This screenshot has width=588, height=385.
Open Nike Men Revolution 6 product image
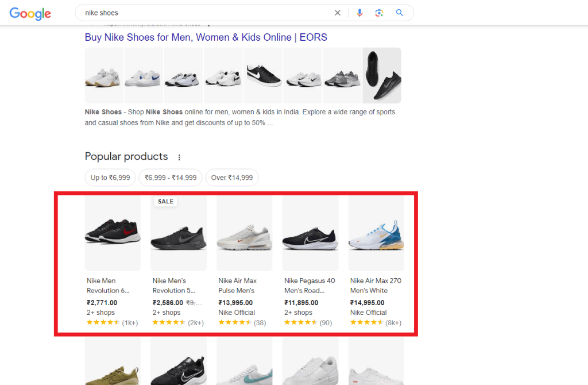coord(113,233)
